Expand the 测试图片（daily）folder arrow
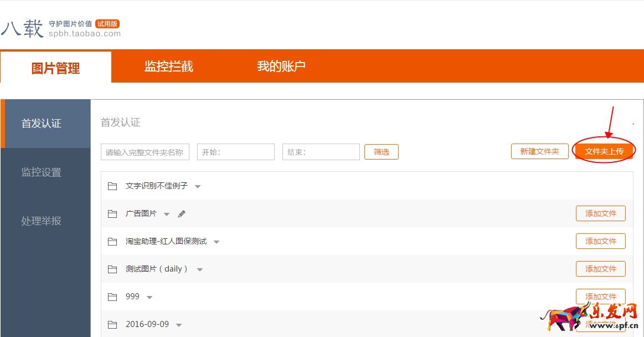 [199, 269]
